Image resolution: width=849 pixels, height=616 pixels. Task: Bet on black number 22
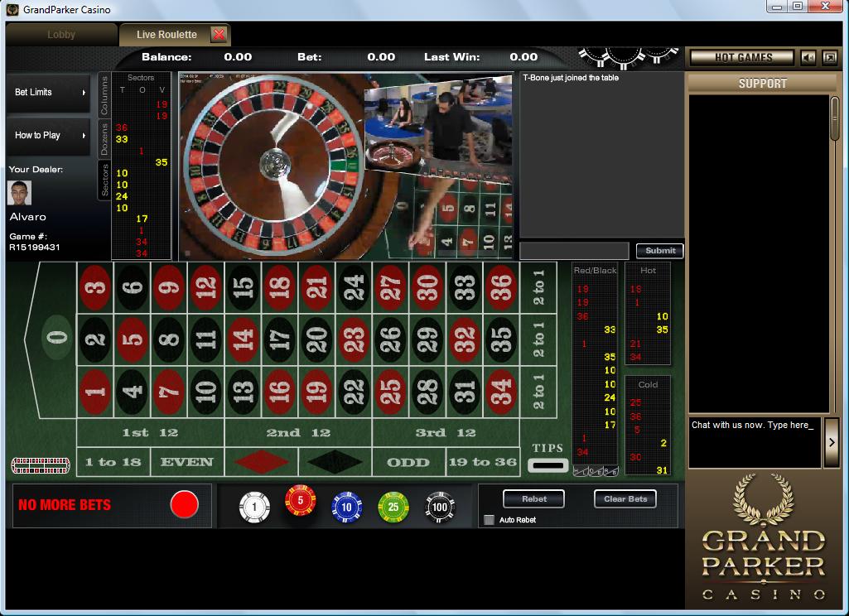354,392
